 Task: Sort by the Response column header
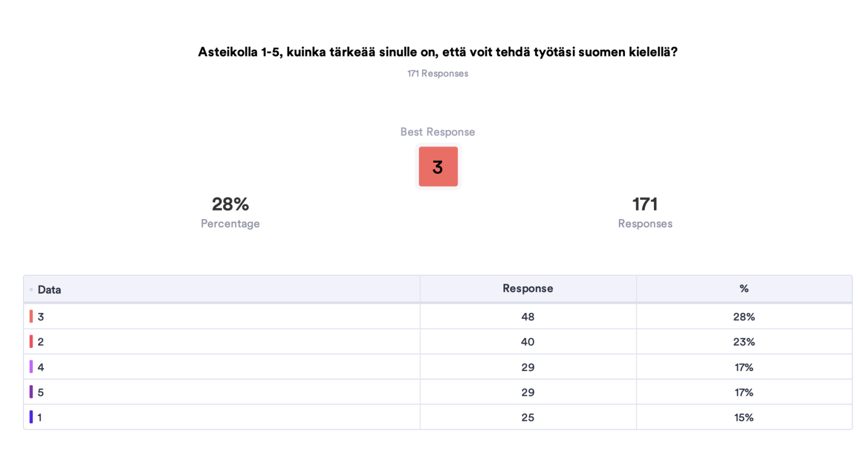tap(528, 289)
